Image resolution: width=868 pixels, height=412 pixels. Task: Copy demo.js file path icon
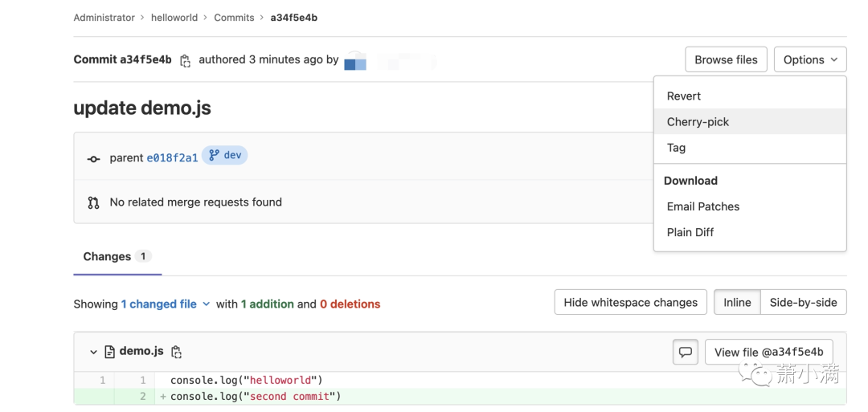pos(177,352)
